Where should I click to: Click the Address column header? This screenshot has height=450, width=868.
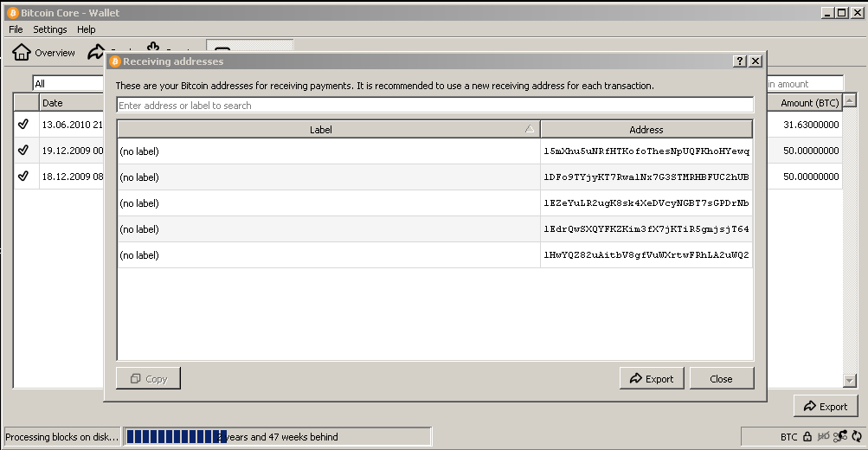(x=646, y=130)
